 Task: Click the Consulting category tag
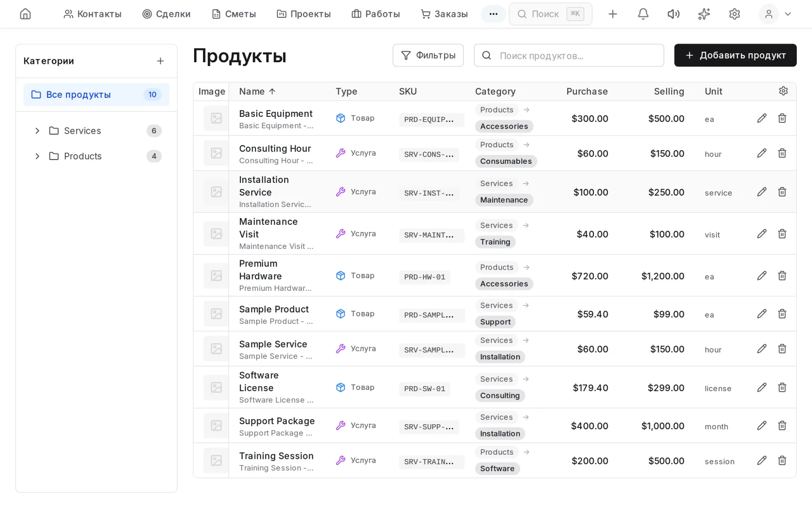(499, 395)
